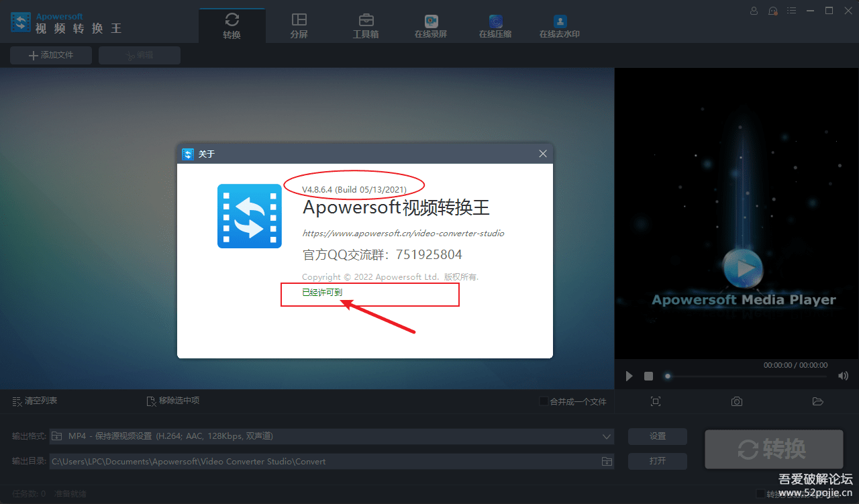
Task: Minimize the Apowersoft window
Action: (811, 11)
